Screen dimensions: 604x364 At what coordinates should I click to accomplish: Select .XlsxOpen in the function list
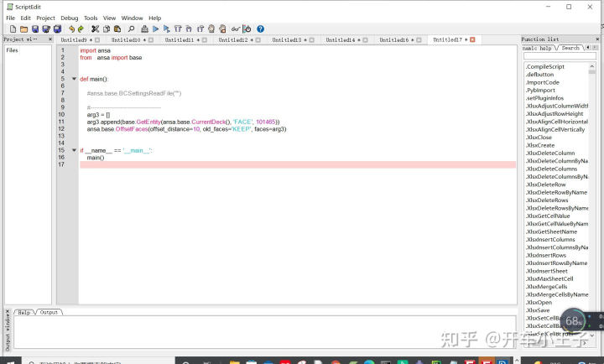(539, 303)
